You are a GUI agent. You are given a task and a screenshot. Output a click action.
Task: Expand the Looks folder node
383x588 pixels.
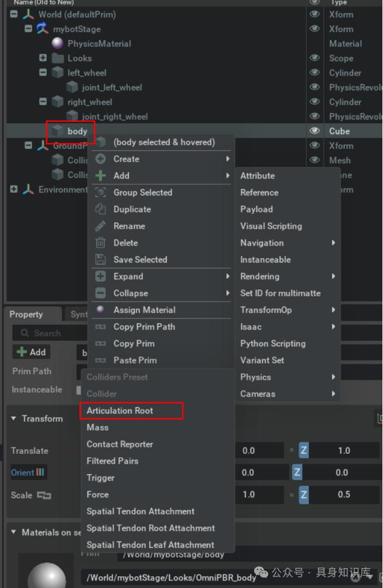43,58
